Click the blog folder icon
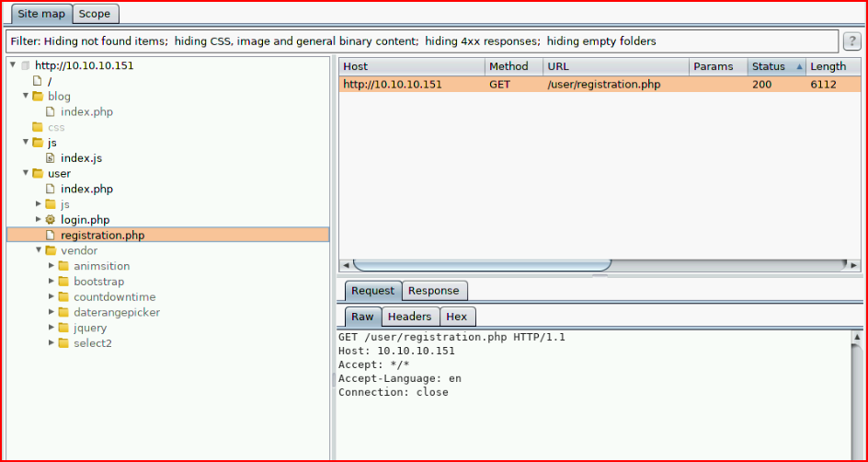 tap(38, 97)
